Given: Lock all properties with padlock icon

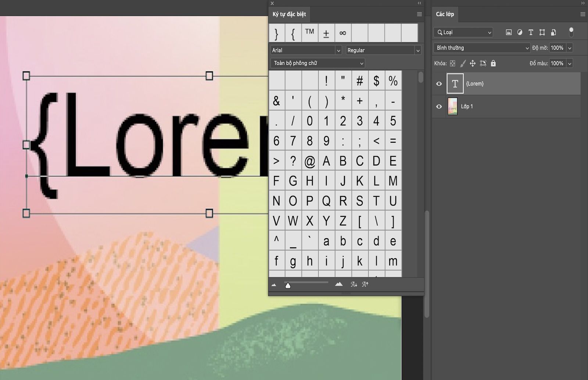Looking at the screenshot, I should click(x=493, y=63).
